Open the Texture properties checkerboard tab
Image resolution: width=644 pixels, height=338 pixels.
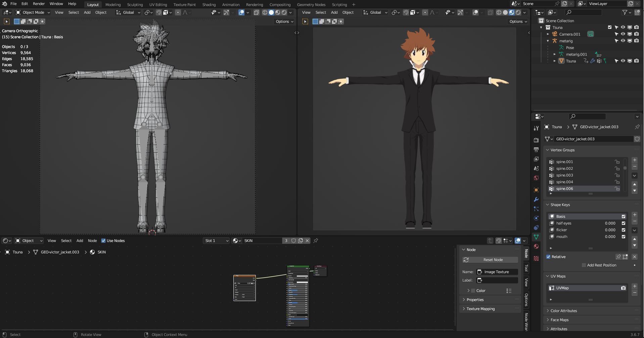pos(536,258)
